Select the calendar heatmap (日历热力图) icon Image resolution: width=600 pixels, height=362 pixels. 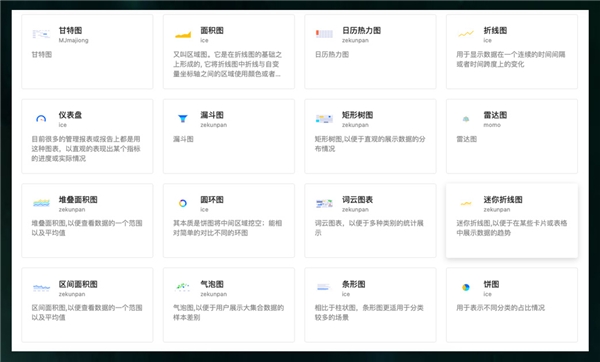click(324, 34)
